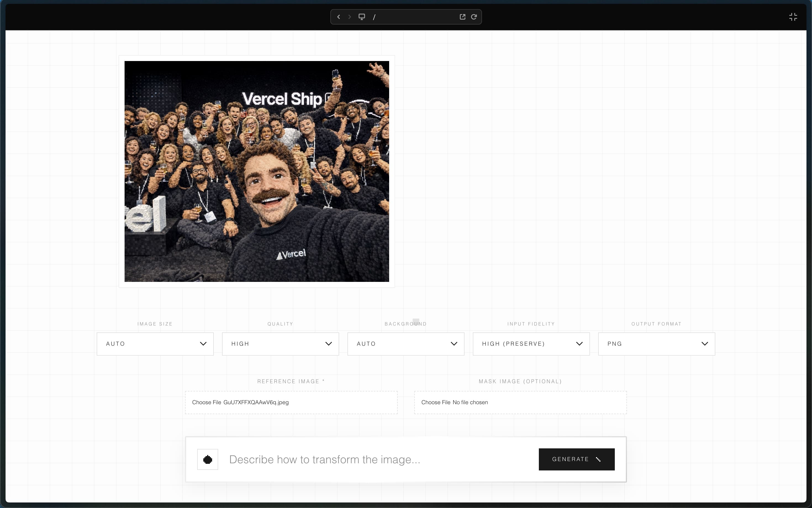This screenshot has height=508, width=812.
Task: Click the back navigation arrow in the preview bar
Action: point(338,17)
